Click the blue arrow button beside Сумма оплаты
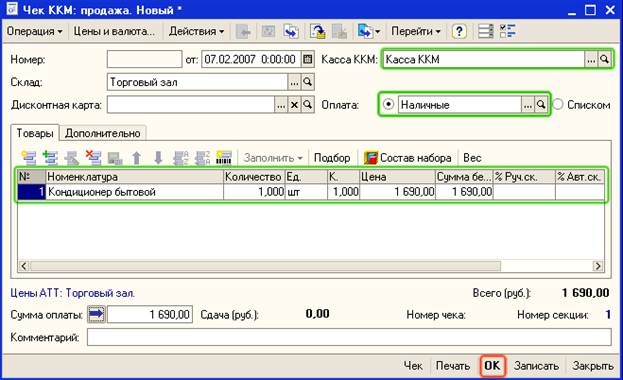Screen dimensions: 623x380 click(x=97, y=314)
